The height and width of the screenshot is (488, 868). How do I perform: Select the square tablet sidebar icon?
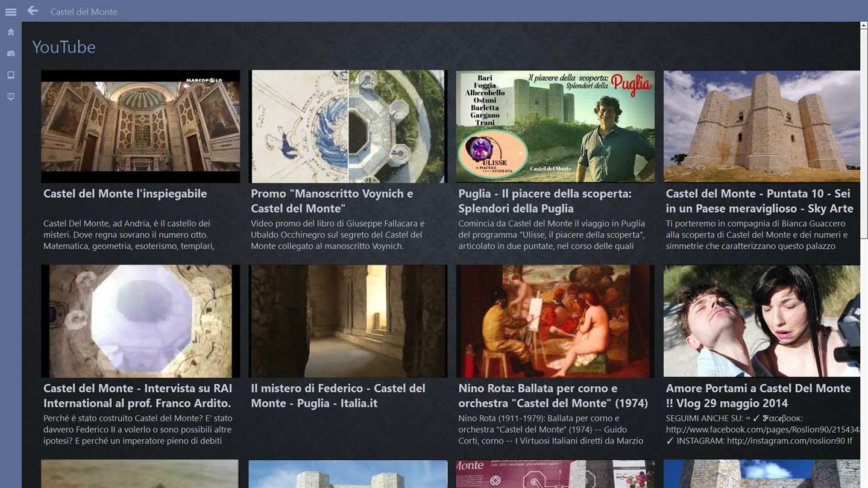pos(11,75)
